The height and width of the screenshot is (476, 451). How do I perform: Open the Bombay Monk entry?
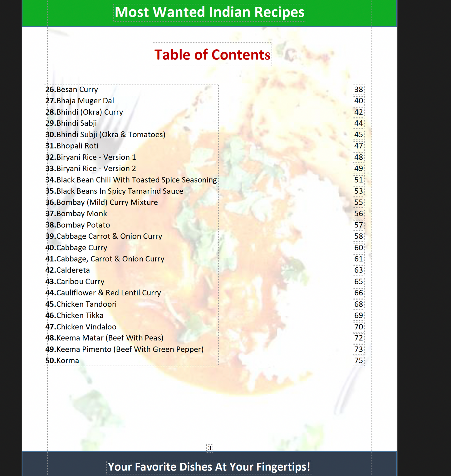click(x=76, y=214)
